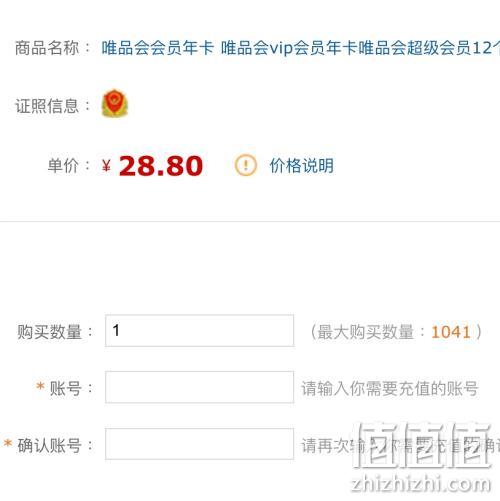Click the orange exclamation price notice icon
500x501 pixels.
pyautogui.click(x=246, y=165)
